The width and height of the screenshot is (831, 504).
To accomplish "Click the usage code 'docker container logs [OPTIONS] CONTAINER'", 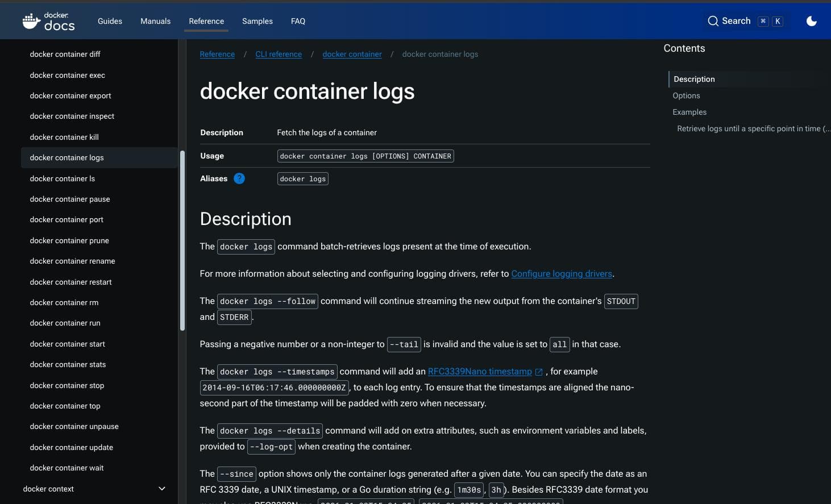I will point(365,156).
